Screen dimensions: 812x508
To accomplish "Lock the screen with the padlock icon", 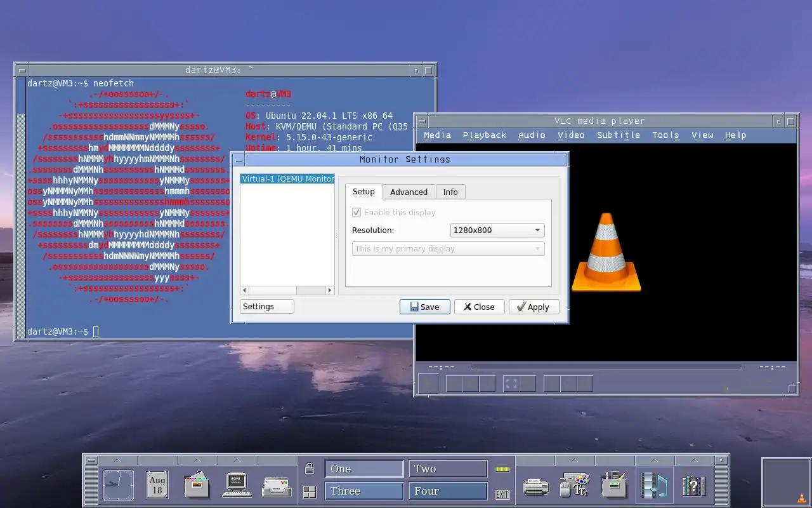I will (x=309, y=469).
